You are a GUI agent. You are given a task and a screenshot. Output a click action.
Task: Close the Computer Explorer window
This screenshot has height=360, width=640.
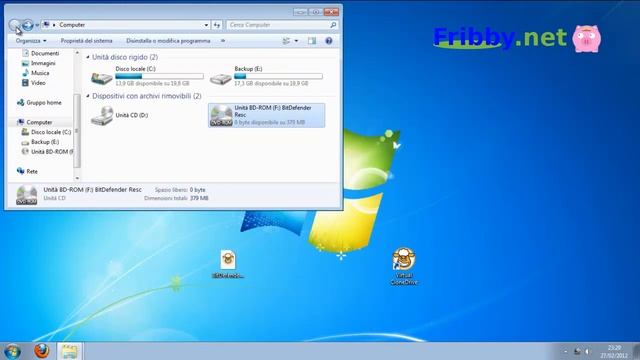click(x=331, y=12)
